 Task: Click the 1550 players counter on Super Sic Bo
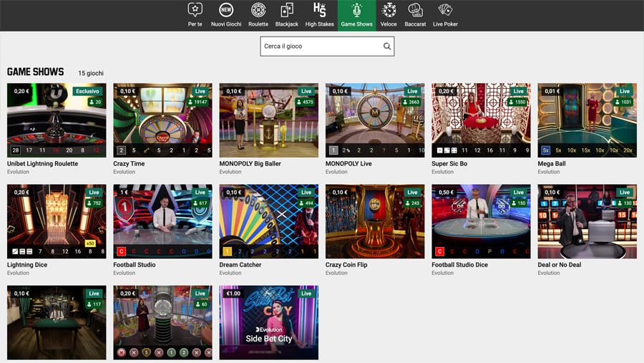(517, 102)
